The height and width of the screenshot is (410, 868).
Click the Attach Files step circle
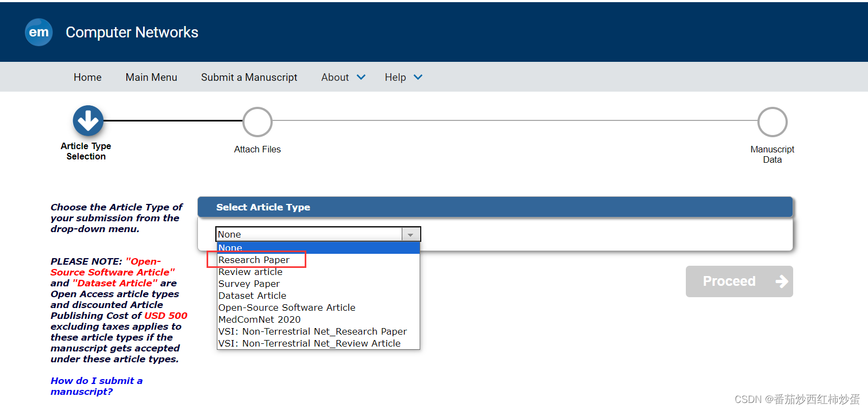(258, 122)
